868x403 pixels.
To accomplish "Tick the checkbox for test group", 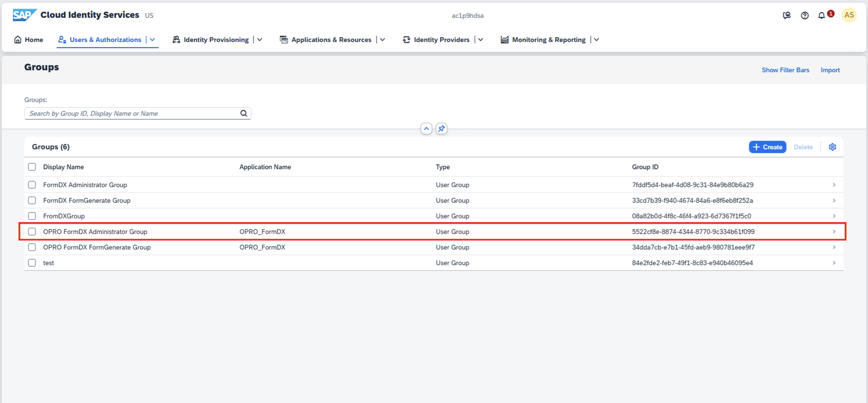I will (x=32, y=263).
